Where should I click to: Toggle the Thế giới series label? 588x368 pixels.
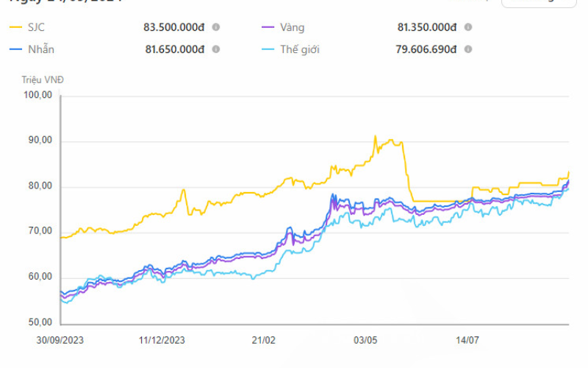(x=300, y=49)
